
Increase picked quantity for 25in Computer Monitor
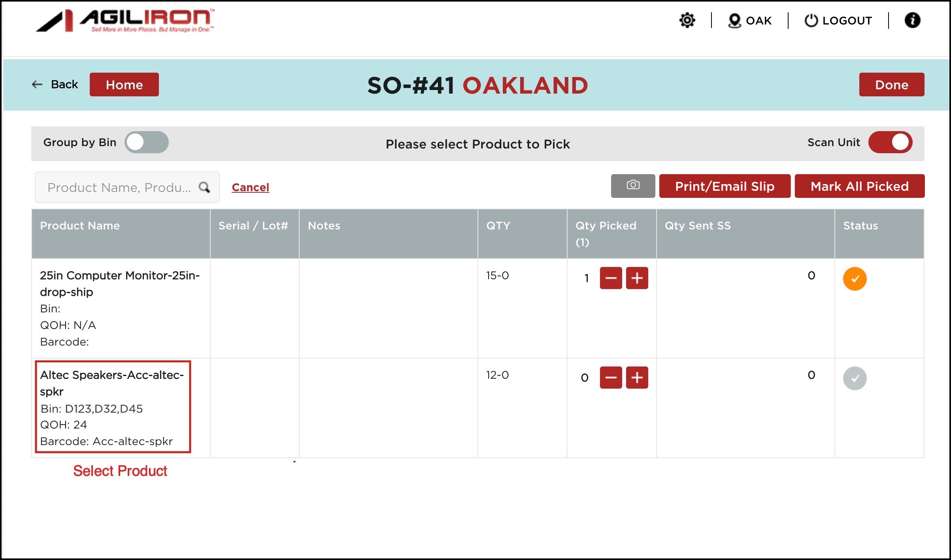tap(637, 278)
